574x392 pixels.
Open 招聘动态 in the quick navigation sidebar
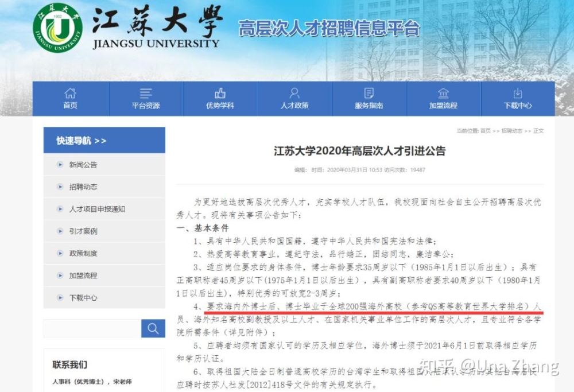(104, 187)
